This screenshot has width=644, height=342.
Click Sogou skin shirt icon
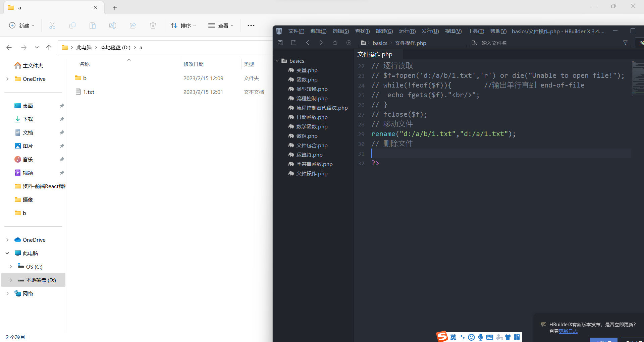(x=508, y=337)
